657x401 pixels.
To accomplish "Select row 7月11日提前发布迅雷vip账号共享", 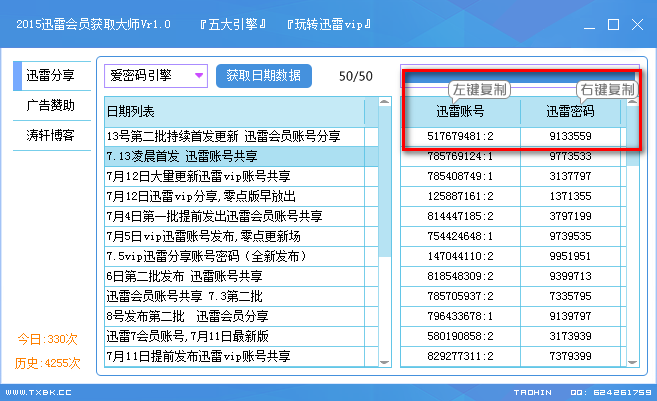I will (241, 356).
